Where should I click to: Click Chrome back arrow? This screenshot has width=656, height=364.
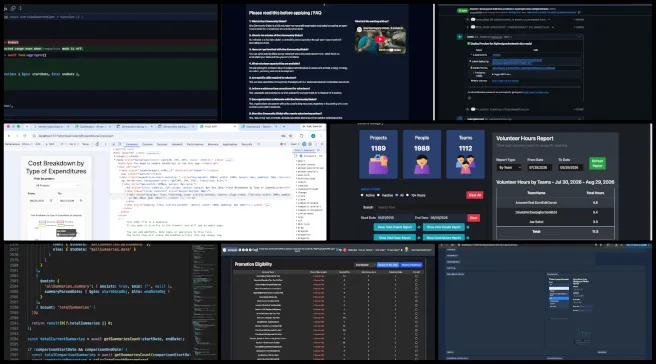(x=9, y=136)
